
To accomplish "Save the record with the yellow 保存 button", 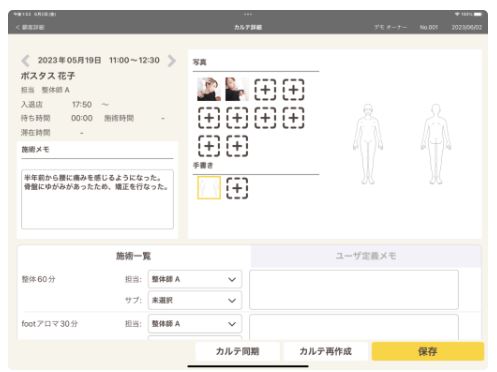I will (x=428, y=351).
